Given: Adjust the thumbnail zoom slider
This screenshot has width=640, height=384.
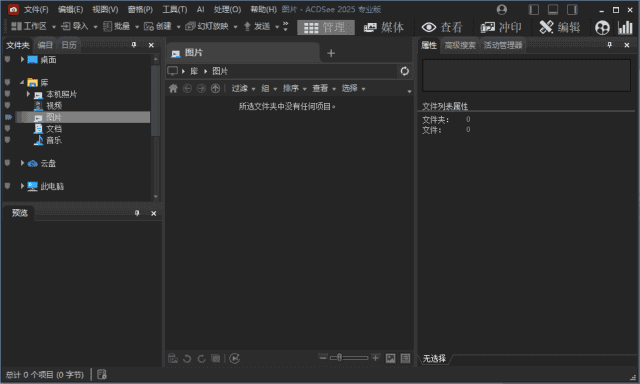Looking at the screenshot, I should click(349, 358).
